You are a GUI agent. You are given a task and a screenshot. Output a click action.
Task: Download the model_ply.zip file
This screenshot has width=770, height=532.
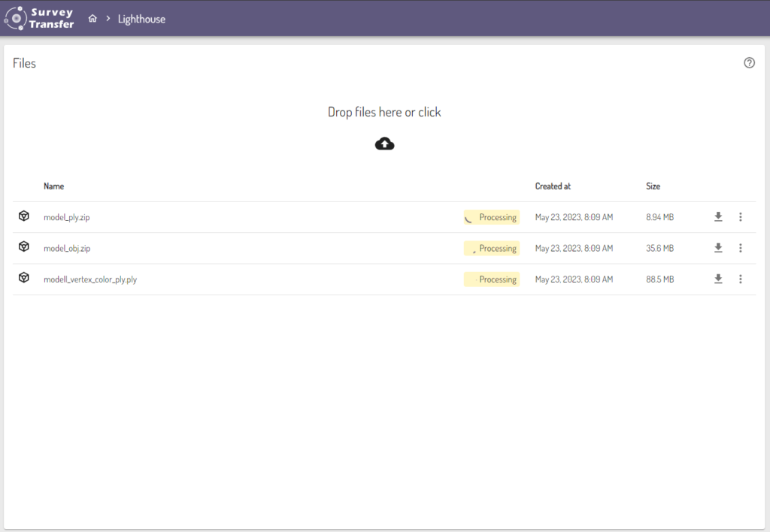coord(718,217)
